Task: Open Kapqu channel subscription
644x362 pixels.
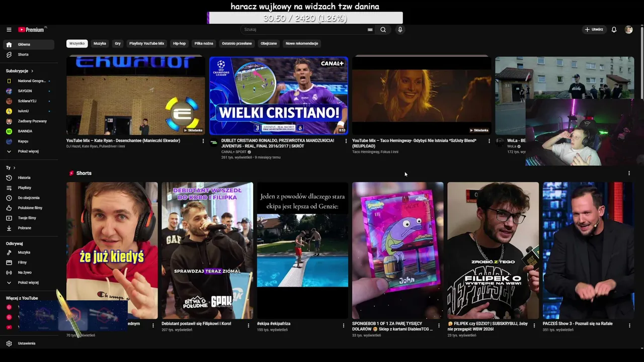Action: [x=28, y=141]
